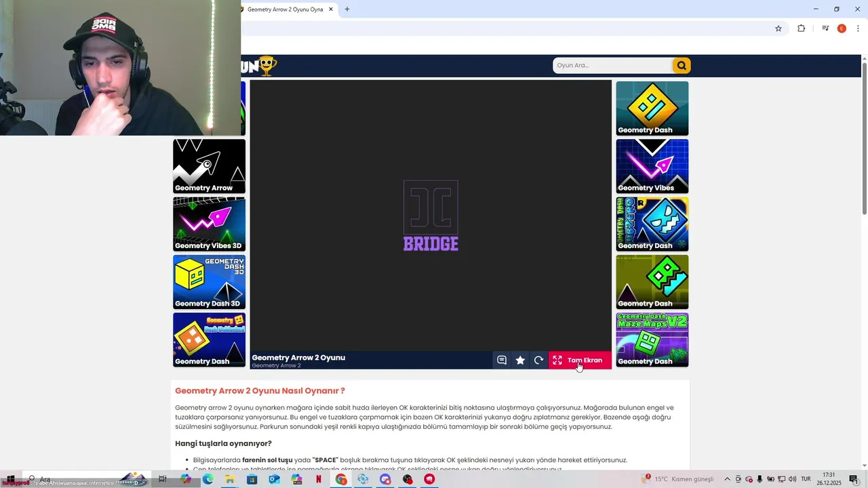Open the network icon in system tray

point(782,479)
